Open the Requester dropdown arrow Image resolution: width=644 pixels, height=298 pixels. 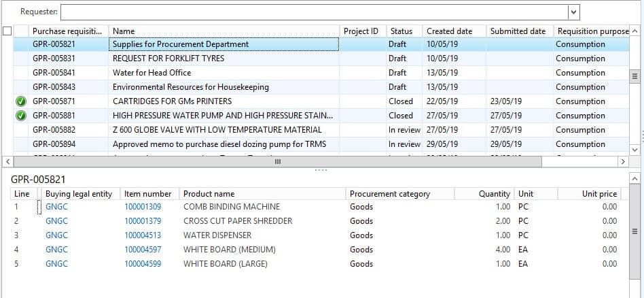click(574, 12)
